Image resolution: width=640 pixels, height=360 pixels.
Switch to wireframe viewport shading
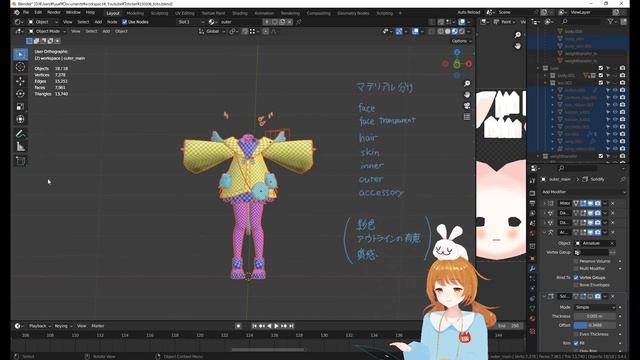(x=441, y=31)
